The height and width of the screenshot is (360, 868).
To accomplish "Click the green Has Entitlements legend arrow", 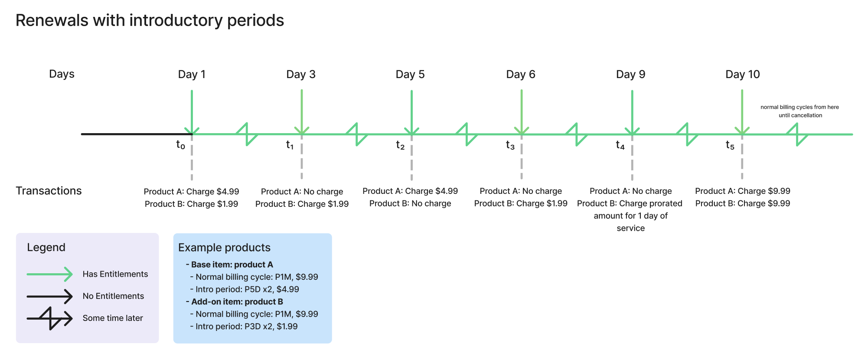I will coord(49,274).
